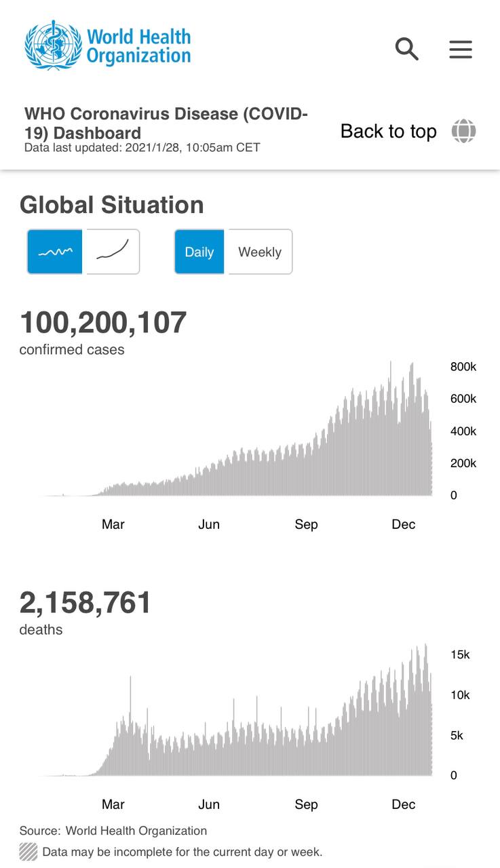Click the World Health Organization logo
The image size is (500, 868).
(108, 45)
